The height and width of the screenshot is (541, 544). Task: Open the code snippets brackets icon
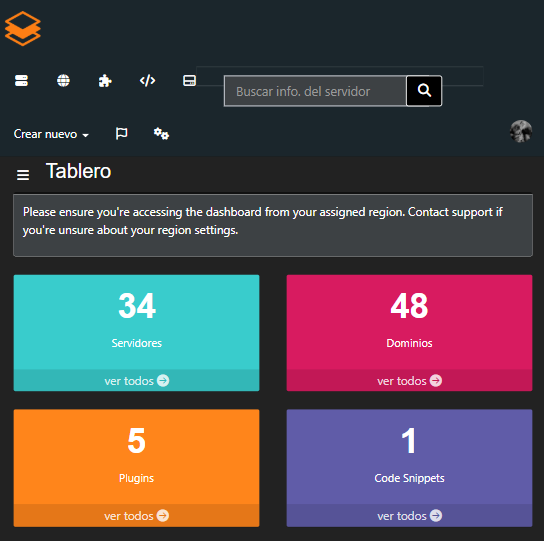pos(147,81)
